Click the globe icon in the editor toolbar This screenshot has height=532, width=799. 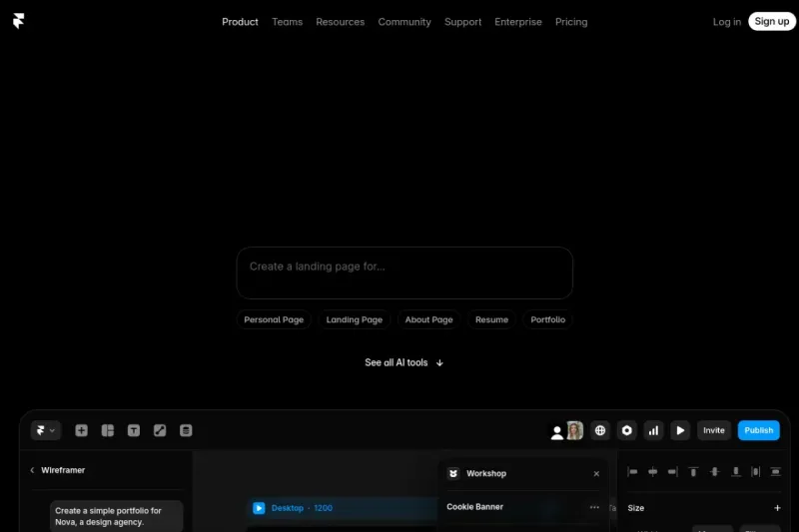point(600,431)
